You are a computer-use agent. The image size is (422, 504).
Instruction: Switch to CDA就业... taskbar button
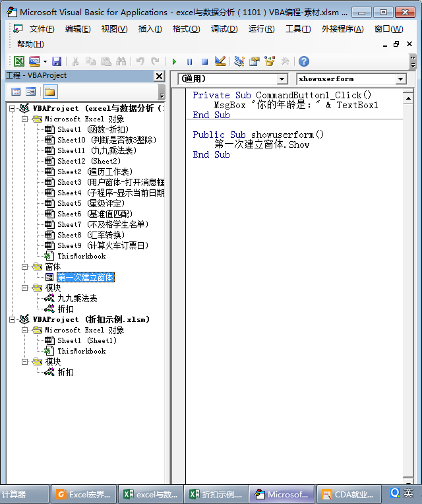(x=348, y=494)
